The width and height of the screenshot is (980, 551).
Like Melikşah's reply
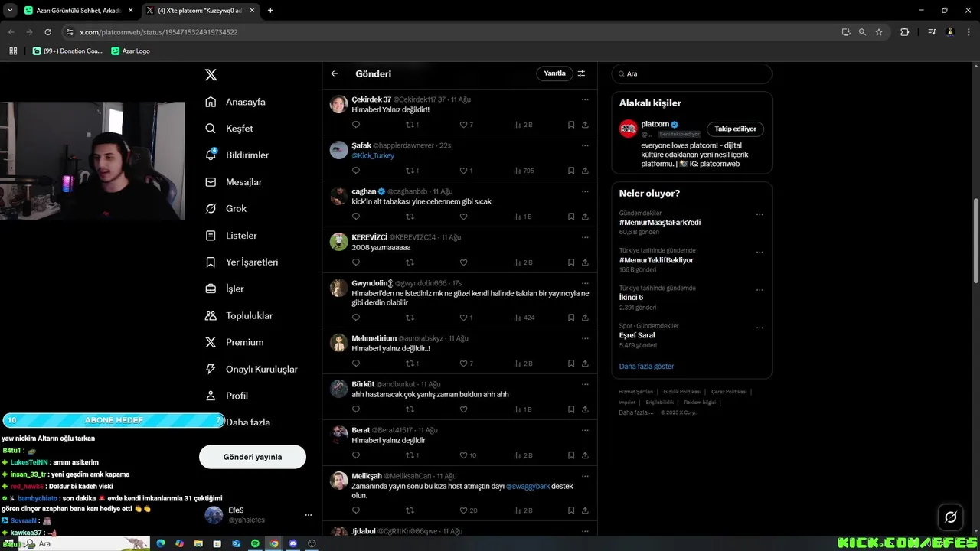coord(463,510)
